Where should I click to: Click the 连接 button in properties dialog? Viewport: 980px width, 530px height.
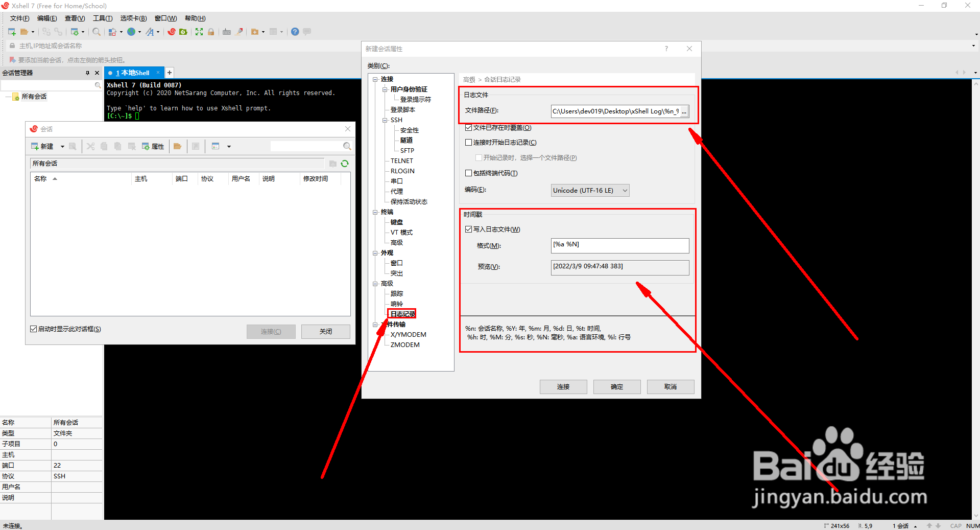click(x=563, y=387)
